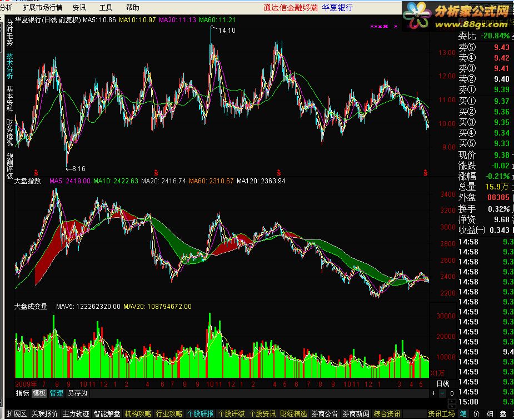514x420 pixels.
Task: Click the 外盘 value 88385
Action: pyautogui.click(x=498, y=197)
